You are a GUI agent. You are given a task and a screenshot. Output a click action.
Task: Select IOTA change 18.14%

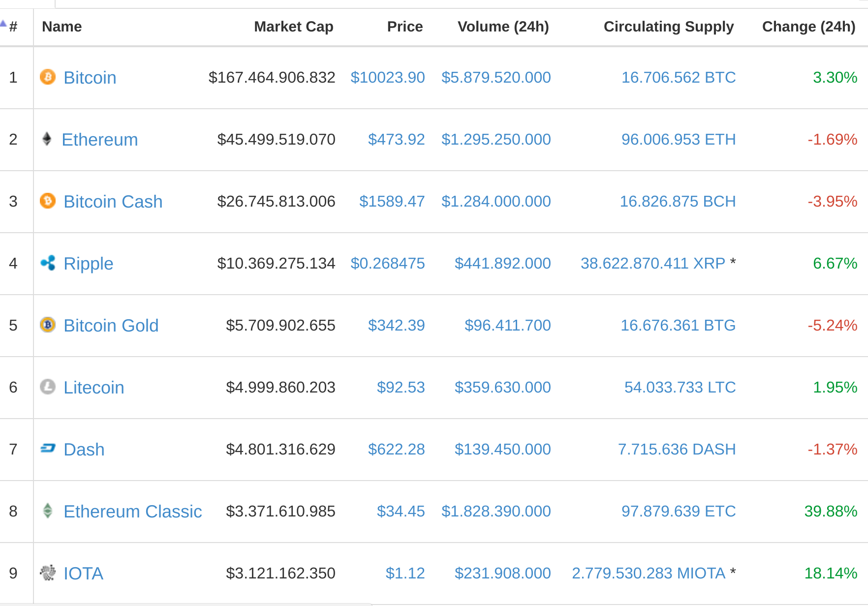point(831,573)
